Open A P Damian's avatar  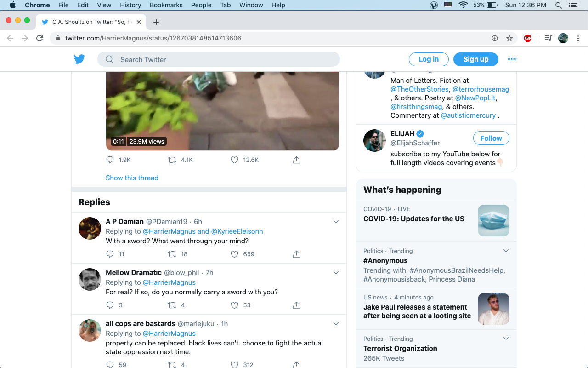tap(90, 228)
